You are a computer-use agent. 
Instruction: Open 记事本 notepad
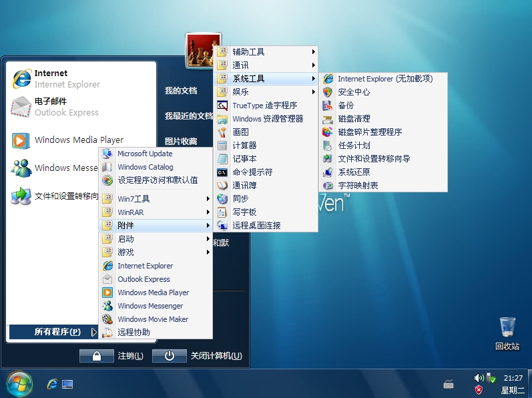coord(266,159)
